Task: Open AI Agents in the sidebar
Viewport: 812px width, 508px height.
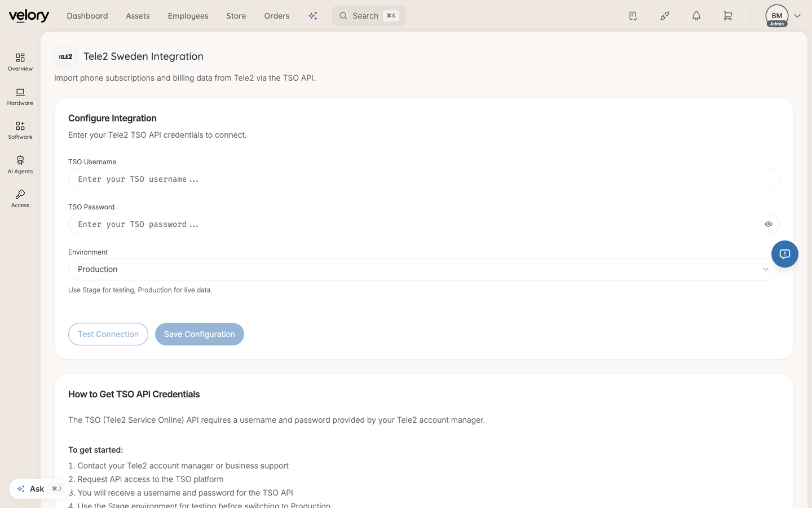Action: click(x=20, y=165)
